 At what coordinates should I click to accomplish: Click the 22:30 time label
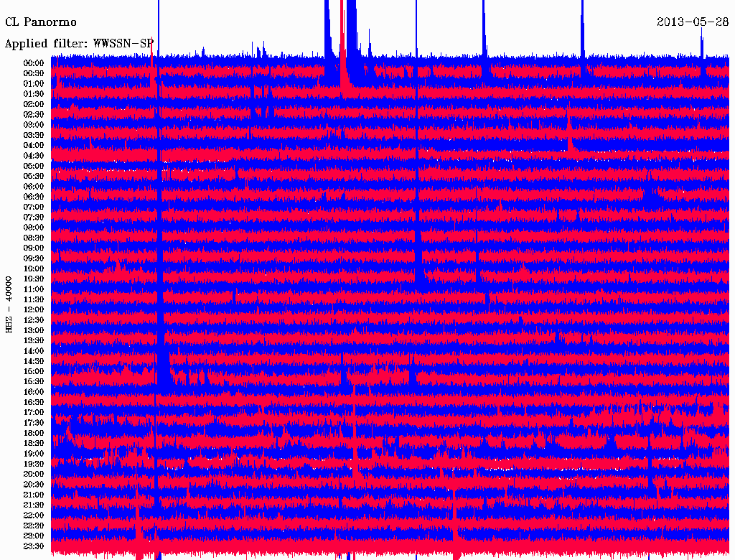point(34,526)
